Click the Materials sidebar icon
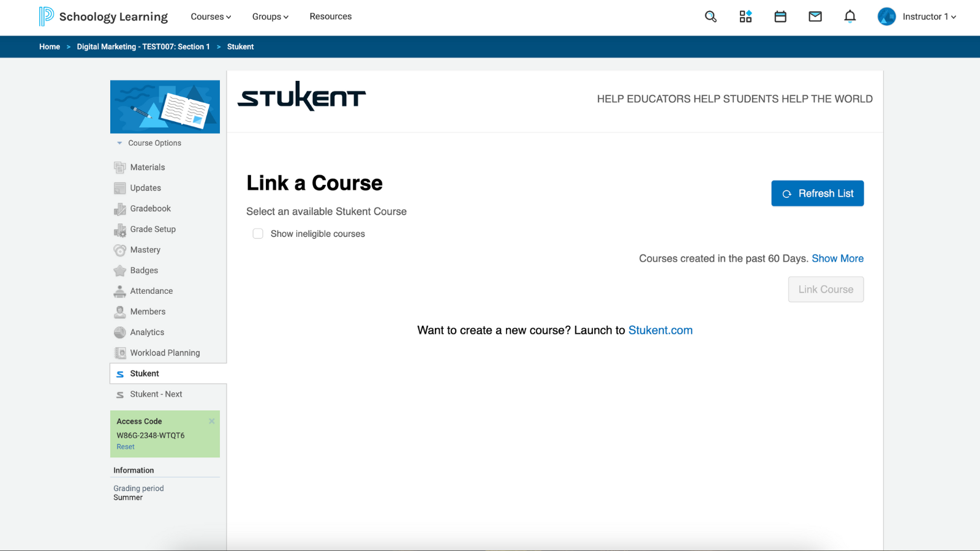Viewport: 980px width, 551px height. point(120,167)
